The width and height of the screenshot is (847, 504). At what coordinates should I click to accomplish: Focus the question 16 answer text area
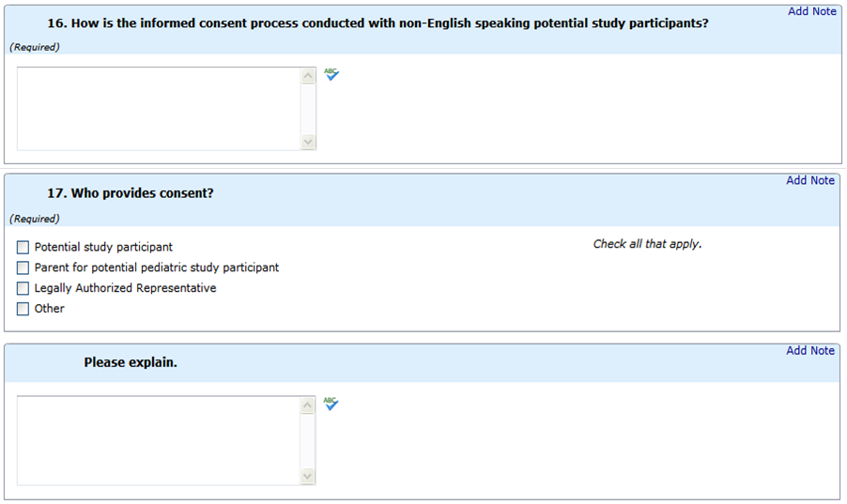[159, 108]
